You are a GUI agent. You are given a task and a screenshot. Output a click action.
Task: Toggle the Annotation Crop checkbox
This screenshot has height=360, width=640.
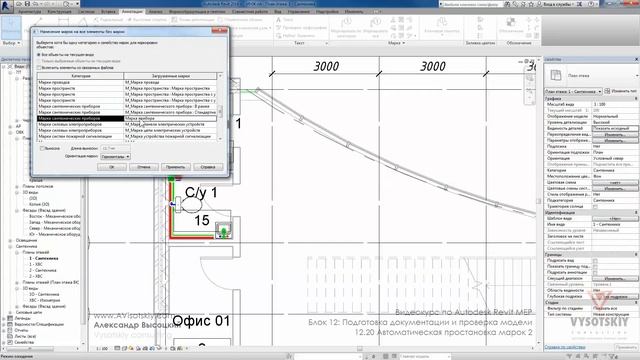[595, 272]
